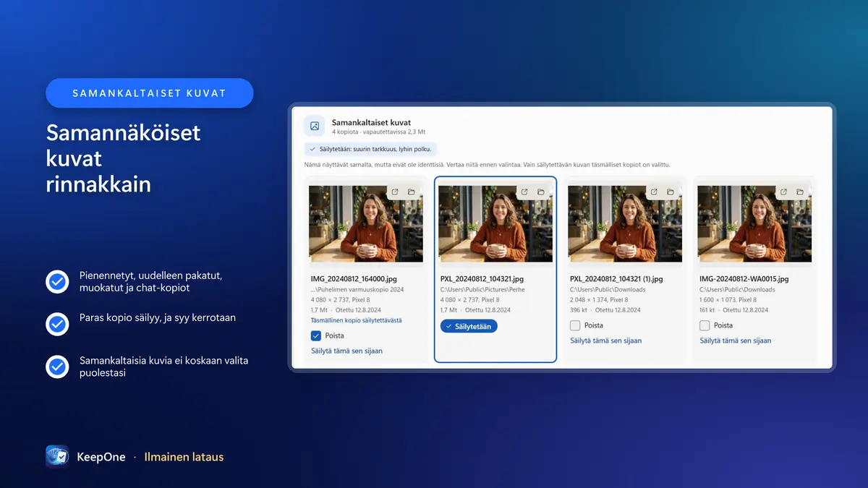Tick Poista for PXL_20240812_104321 (1).jpg
Viewport: 868px width, 488px height.
click(575, 325)
